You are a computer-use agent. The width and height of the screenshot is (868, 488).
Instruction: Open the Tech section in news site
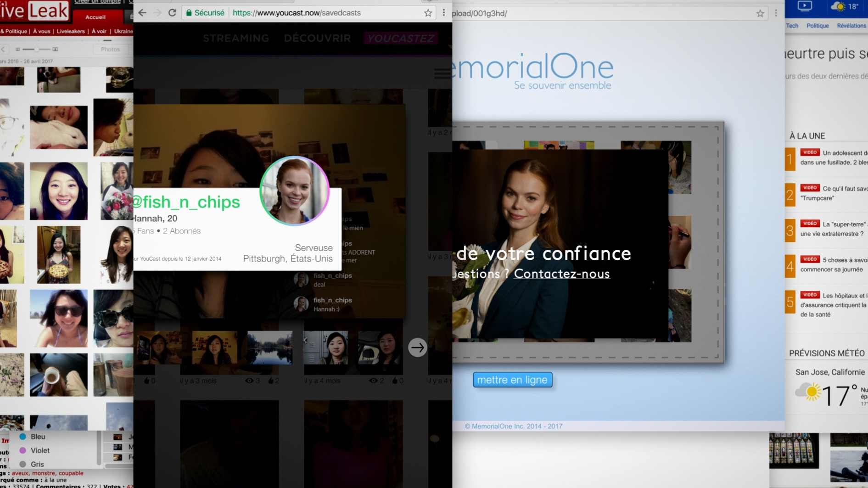point(792,26)
